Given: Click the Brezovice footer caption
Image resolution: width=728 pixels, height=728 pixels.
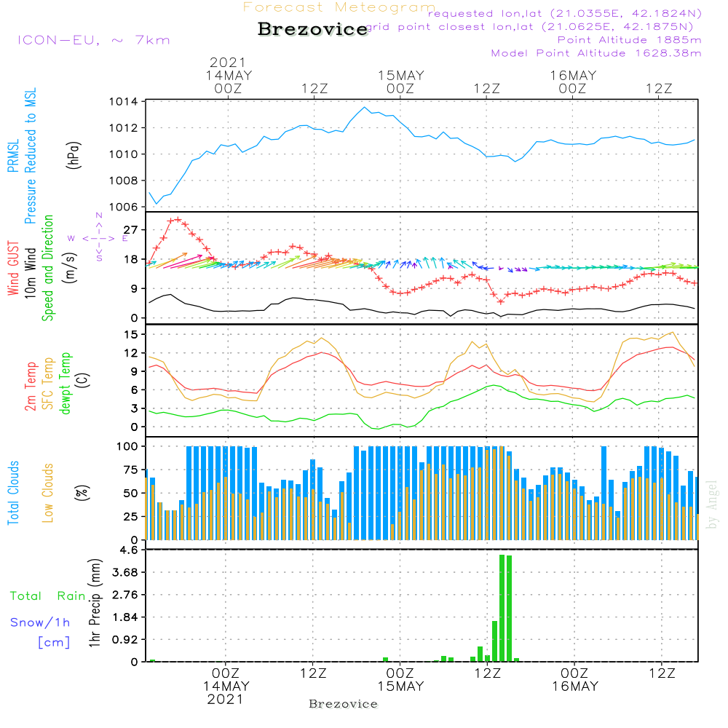Looking at the screenshot, I should tap(343, 704).
